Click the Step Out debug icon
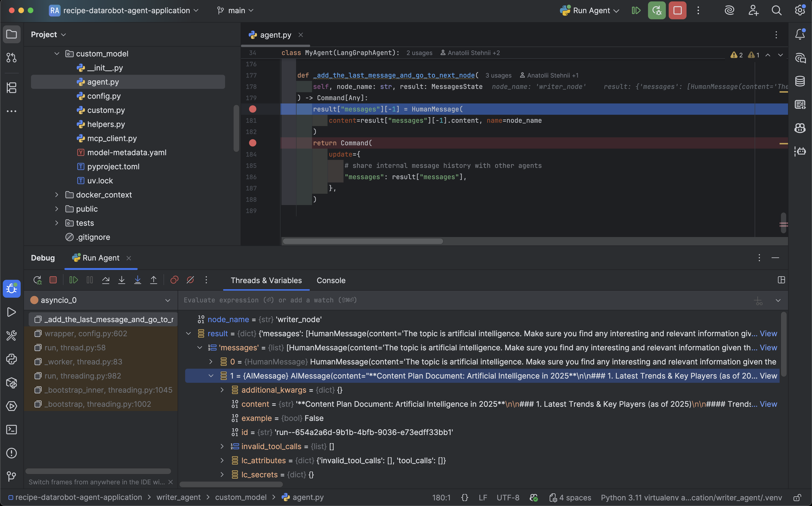The width and height of the screenshot is (812, 506). pos(153,280)
